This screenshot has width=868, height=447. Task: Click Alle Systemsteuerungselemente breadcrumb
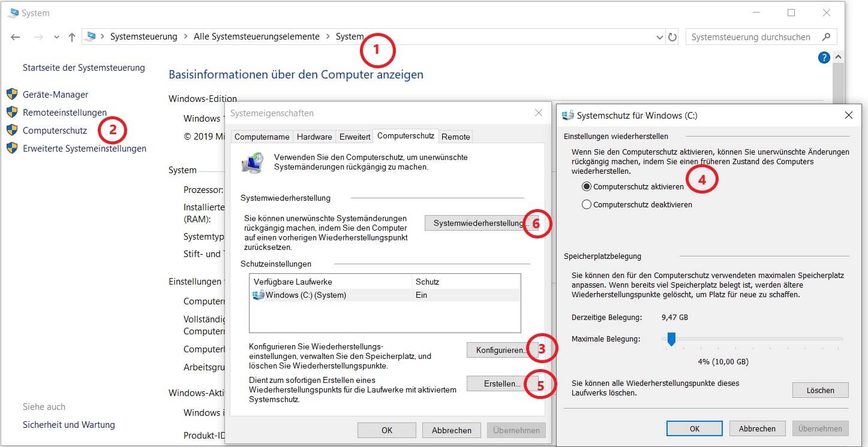[257, 37]
